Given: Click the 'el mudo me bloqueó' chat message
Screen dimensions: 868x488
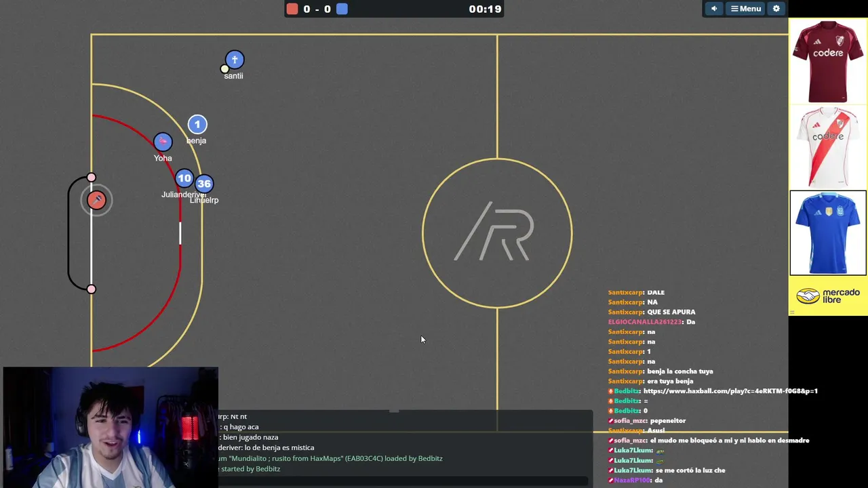Looking at the screenshot, I should pos(730,441).
